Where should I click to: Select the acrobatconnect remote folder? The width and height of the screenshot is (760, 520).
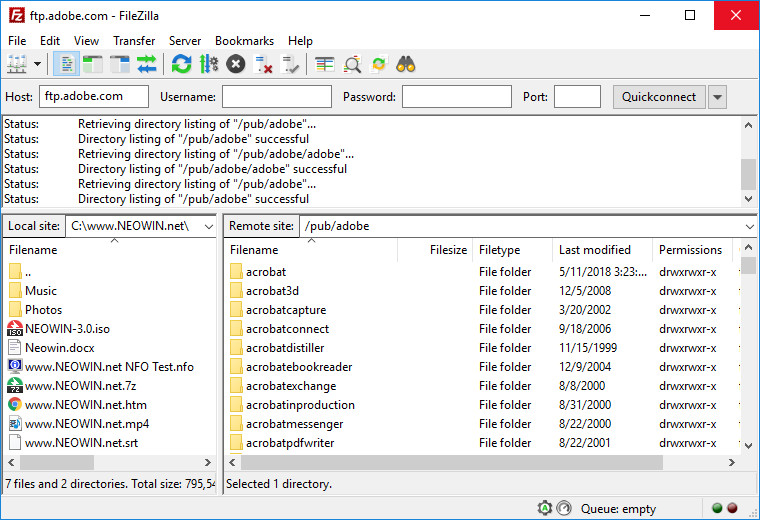[483, 329]
